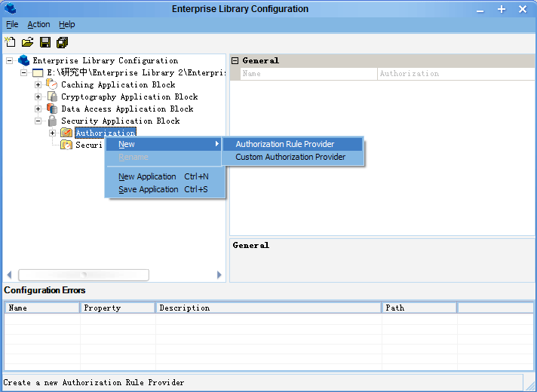537x392 pixels.
Task: Collapse the E:\ application path node
Action: pyautogui.click(x=23, y=72)
